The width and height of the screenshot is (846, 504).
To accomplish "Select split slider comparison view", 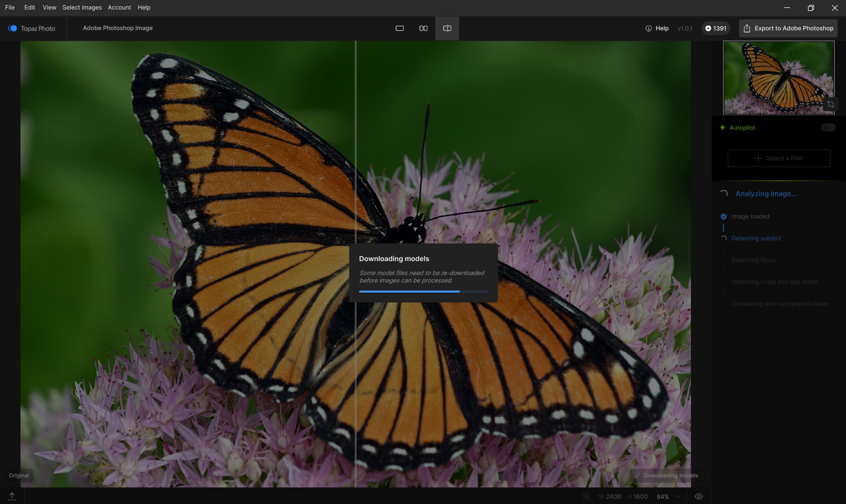I will pos(447,28).
